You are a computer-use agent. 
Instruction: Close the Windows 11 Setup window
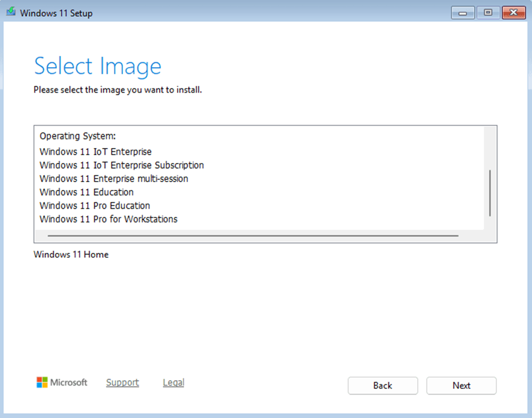coord(513,13)
